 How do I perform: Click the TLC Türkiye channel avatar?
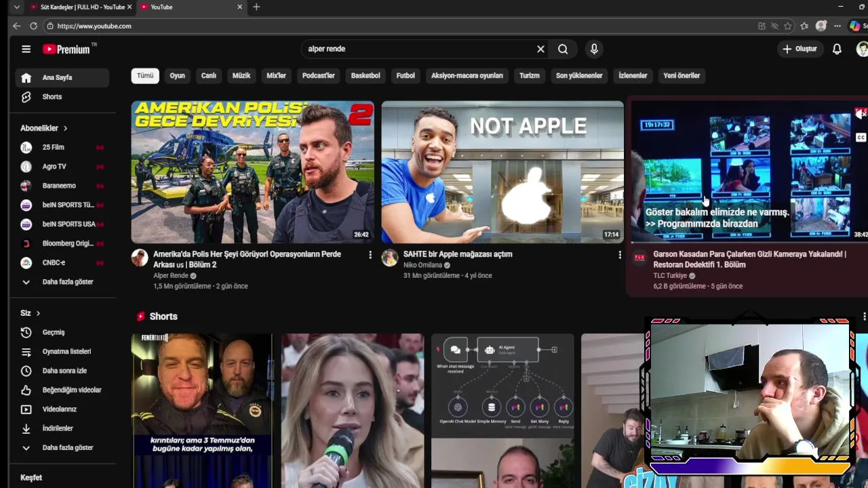pyautogui.click(x=639, y=258)
